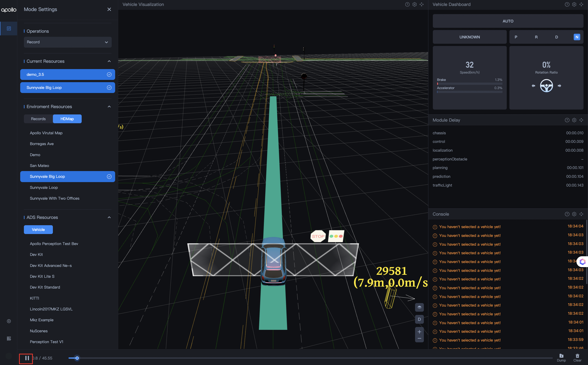Click Console panel fullscreen icon
This screenshot has width=588, height=365.
click(581, 214)
